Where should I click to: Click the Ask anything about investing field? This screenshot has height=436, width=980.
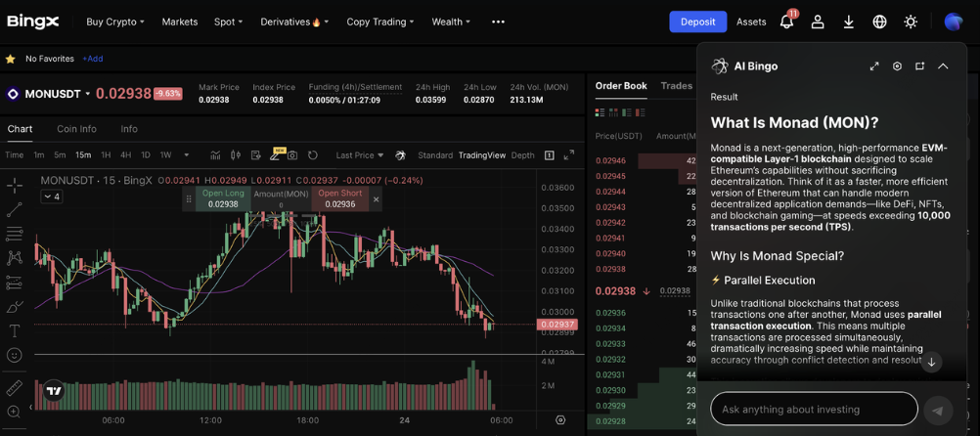click(x=813, y=409)
